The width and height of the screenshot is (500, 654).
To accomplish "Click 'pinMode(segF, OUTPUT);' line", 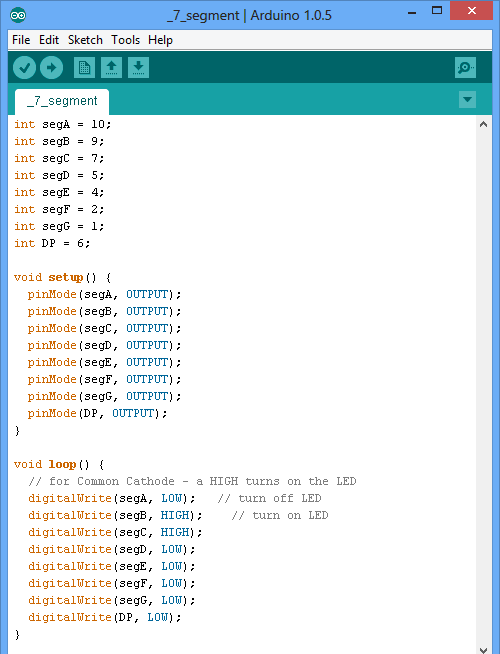I will [x=104, y=380].
